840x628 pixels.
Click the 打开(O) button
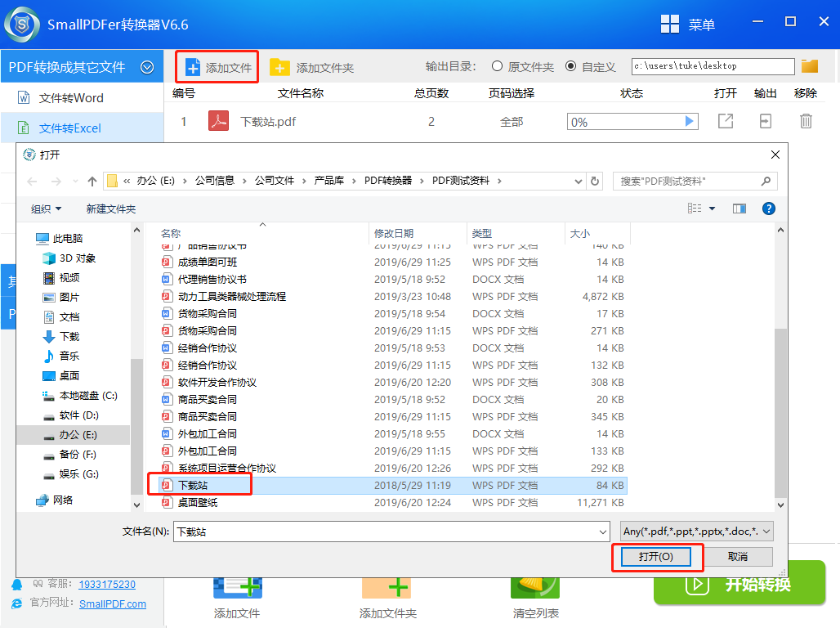(x=655, y=557)
